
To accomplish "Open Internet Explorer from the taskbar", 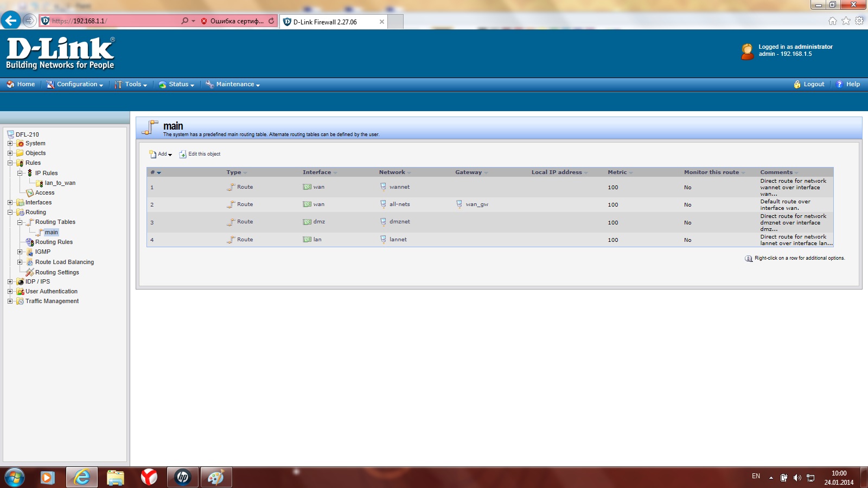I will [x=82, y=477].
